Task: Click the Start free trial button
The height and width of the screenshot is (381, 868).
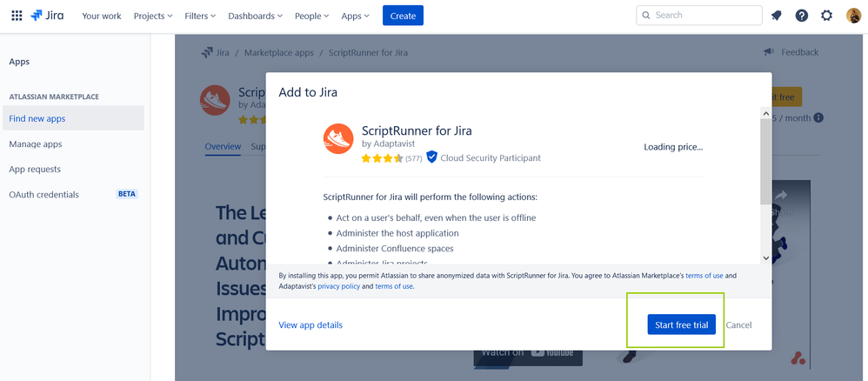Action: coord(682,324)
